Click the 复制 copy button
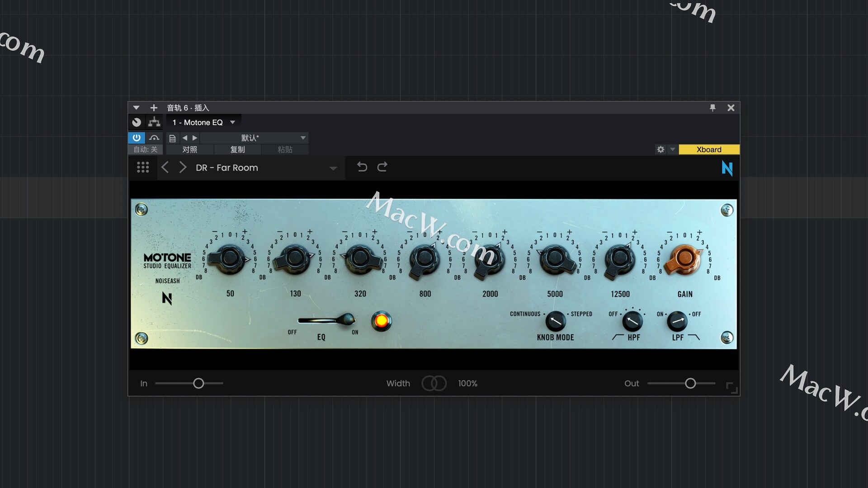This screenshot has height=488, width=868. click(237, 150)
